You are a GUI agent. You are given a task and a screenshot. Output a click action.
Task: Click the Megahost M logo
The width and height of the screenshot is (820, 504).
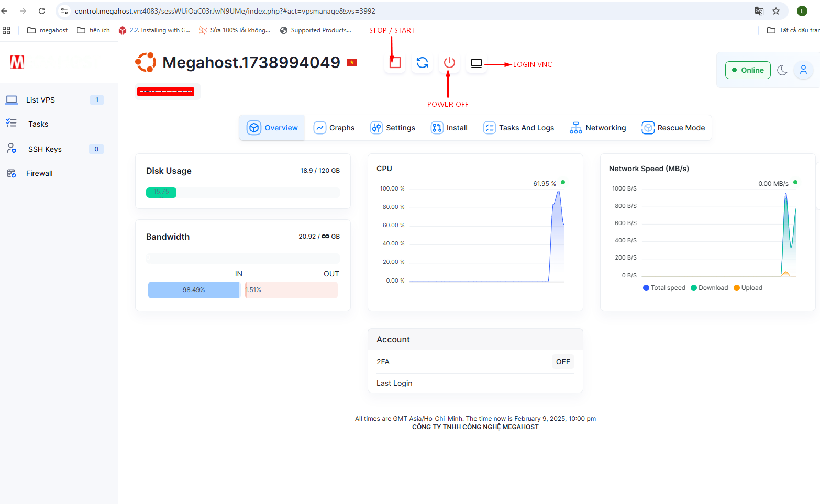click(x=17, y=62)
